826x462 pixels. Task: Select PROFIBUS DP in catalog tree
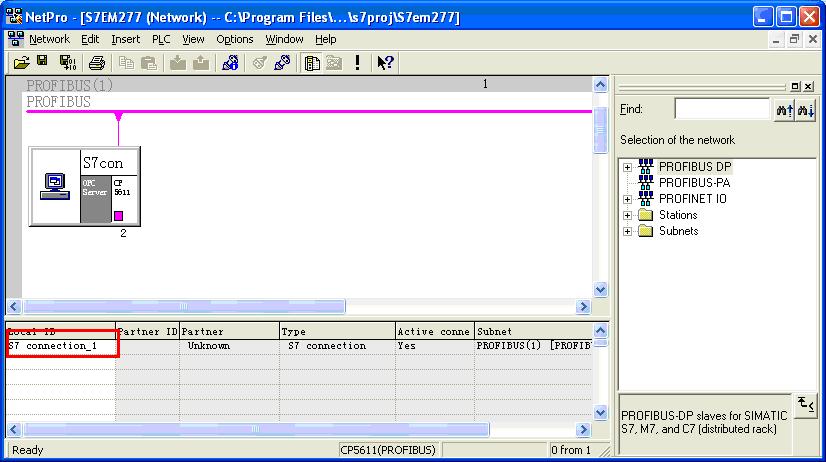695,167
